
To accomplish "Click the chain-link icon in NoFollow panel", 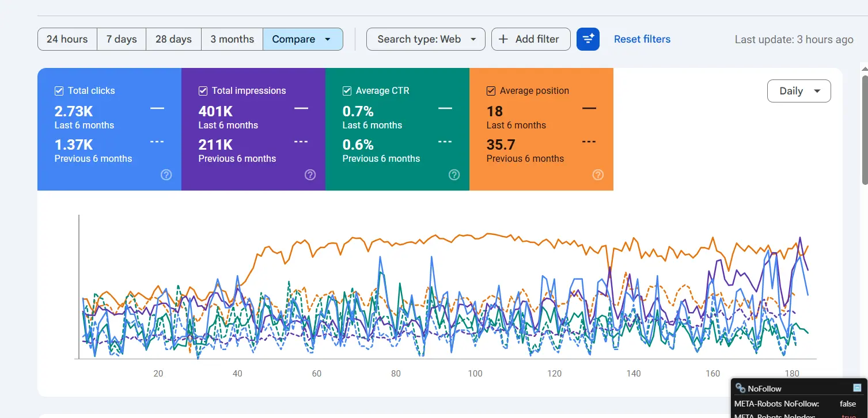I will coord(741,389).
